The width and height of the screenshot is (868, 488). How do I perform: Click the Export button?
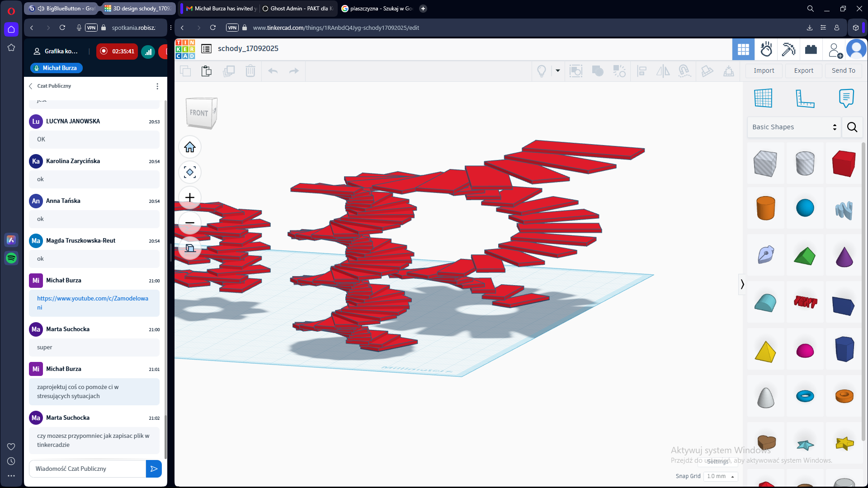(803, 70)
